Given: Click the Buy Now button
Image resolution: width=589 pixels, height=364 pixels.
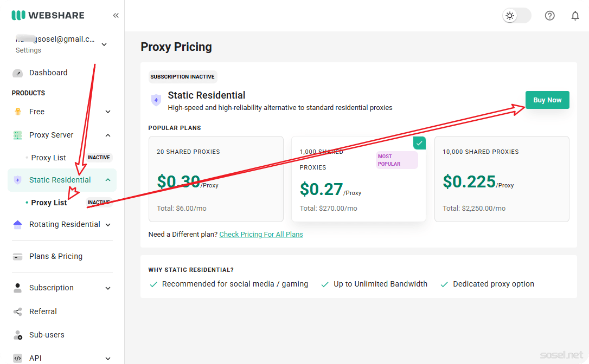Looking at the screenshot, I should click(x=547, y=100).
